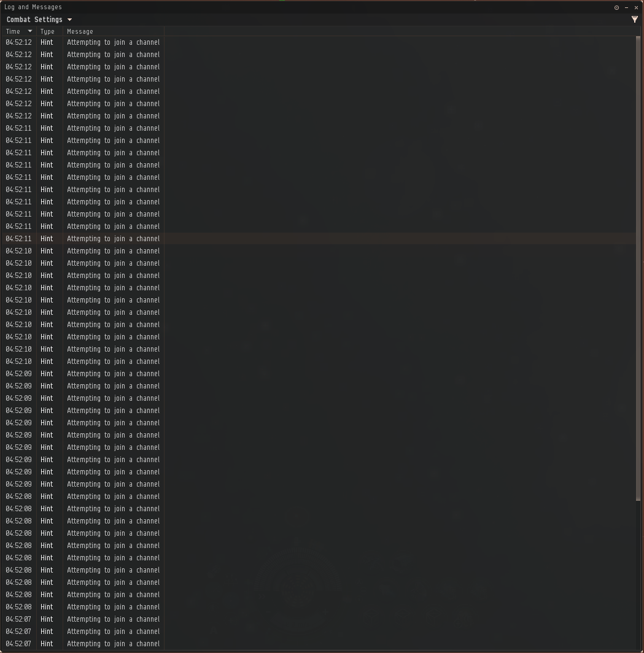Close the Log and Messages window
644x653 pixels.
click(636, 7)
